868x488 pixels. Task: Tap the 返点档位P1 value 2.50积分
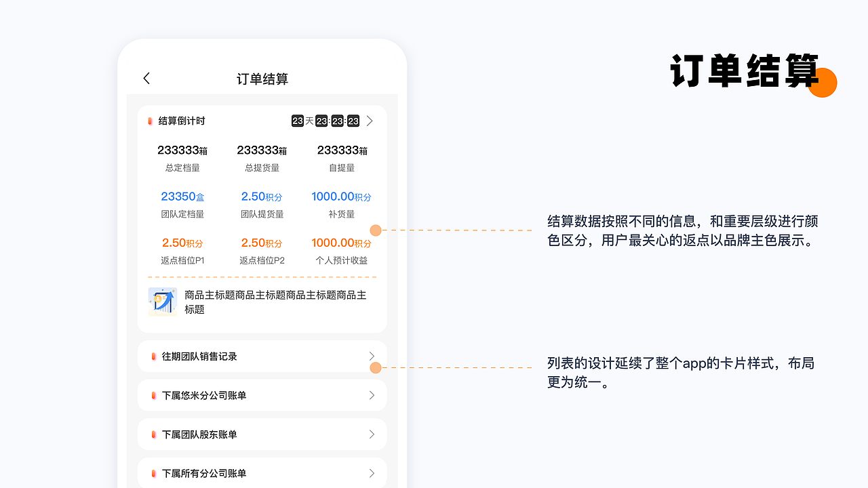coord(182,243)
